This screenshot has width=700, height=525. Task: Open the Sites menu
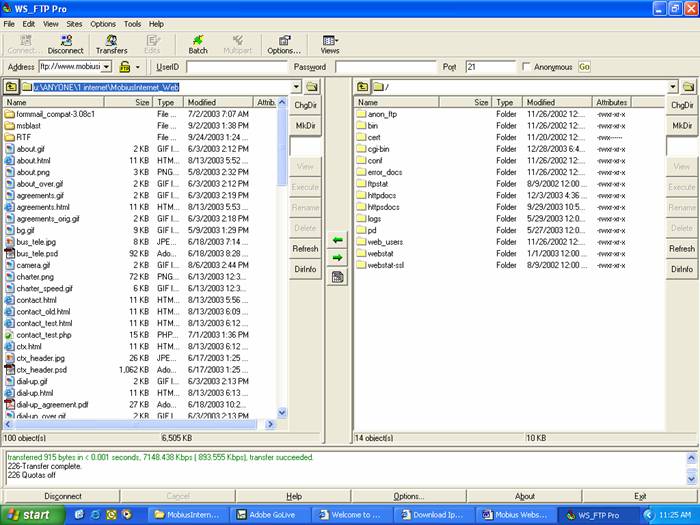[74, 24]
